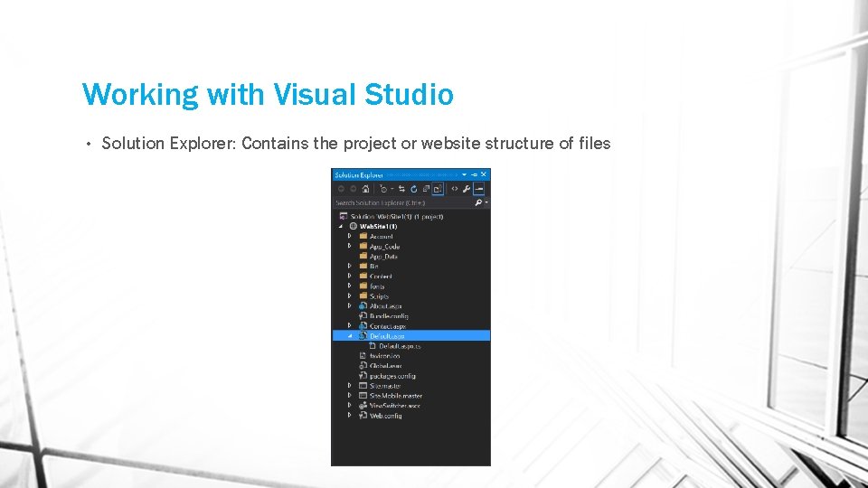Open the Window Position dropdown in the title bar
868x488 pixels.
[465, 174]
